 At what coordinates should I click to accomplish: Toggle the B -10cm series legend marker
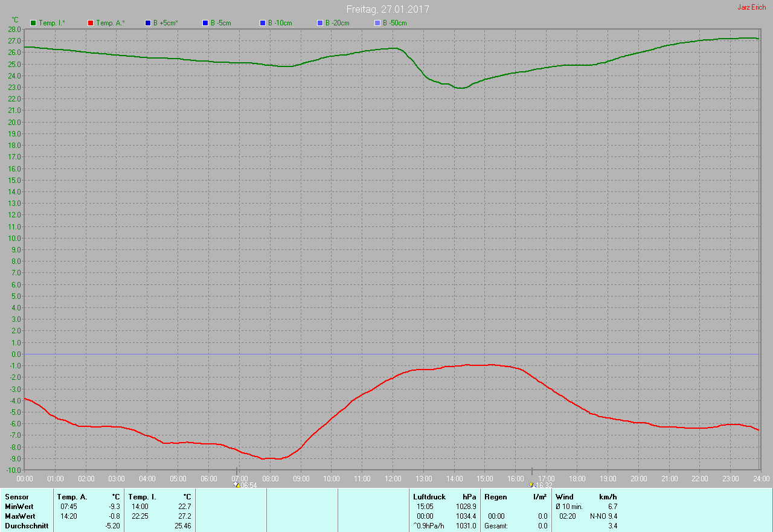point(263,23)
